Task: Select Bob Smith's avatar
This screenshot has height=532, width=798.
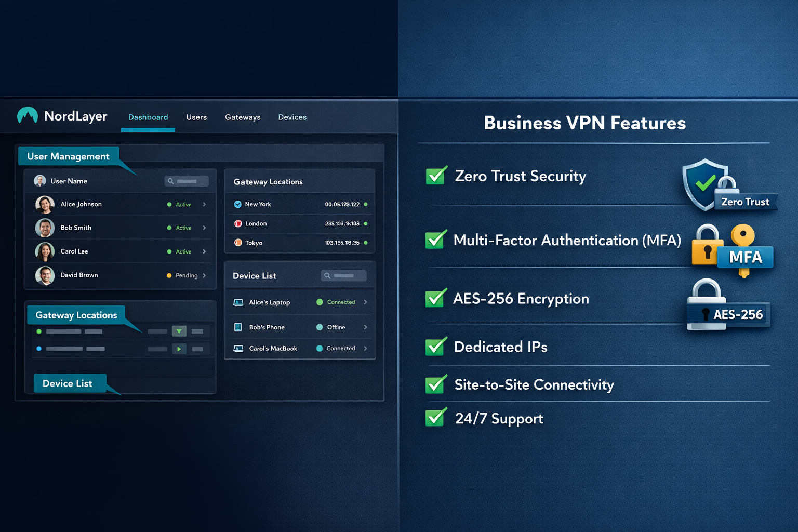Action: point(45,228)
